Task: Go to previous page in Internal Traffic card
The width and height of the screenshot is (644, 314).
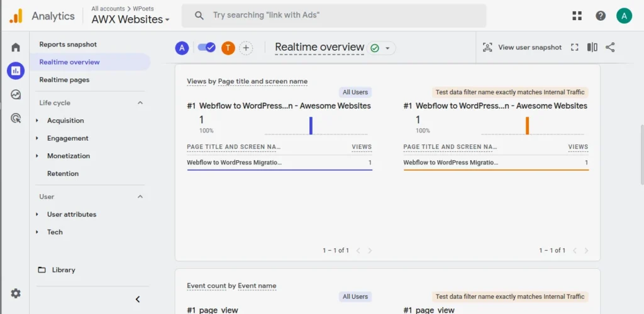Action: coord(575,251)
